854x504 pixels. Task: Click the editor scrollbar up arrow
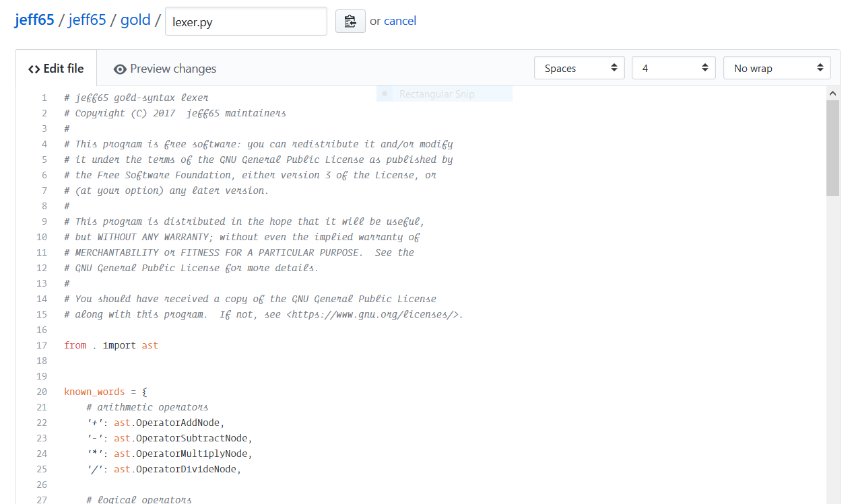click(x=832, y=94)
